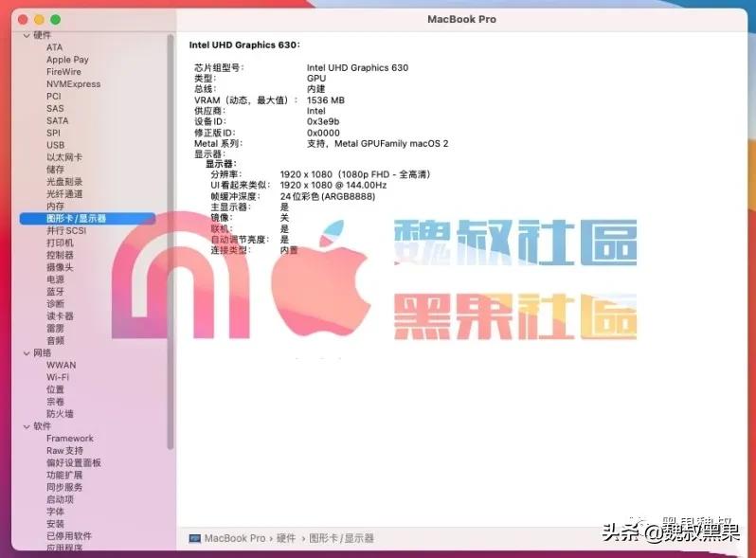Open the 雷雳 entry

55,329
